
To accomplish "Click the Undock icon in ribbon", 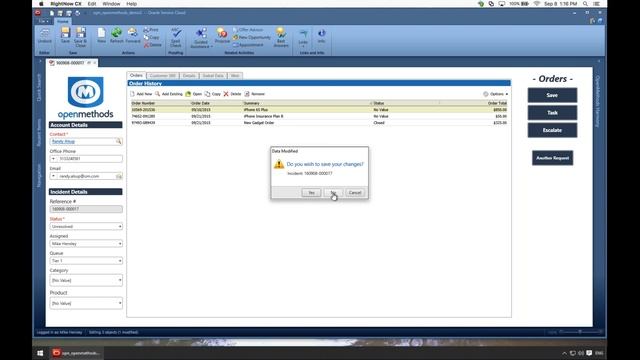I will click(x=44, y=36).
